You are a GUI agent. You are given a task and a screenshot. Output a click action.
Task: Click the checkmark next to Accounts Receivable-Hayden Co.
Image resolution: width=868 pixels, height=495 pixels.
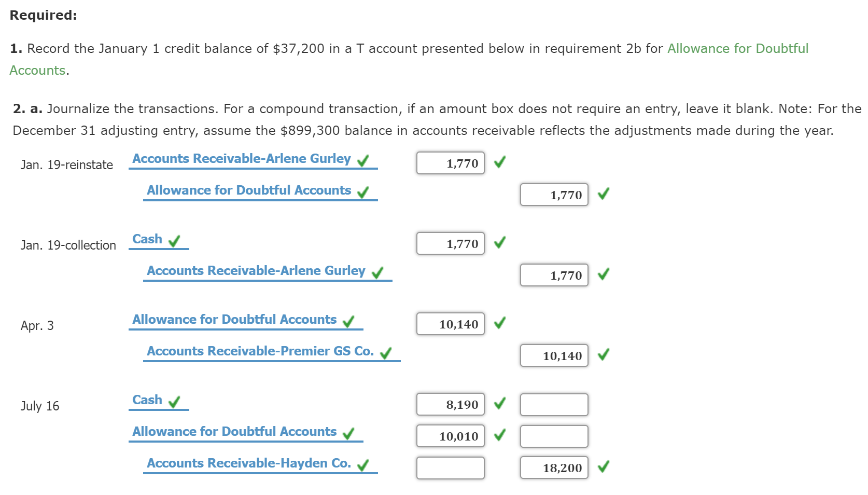pos(364,464)
